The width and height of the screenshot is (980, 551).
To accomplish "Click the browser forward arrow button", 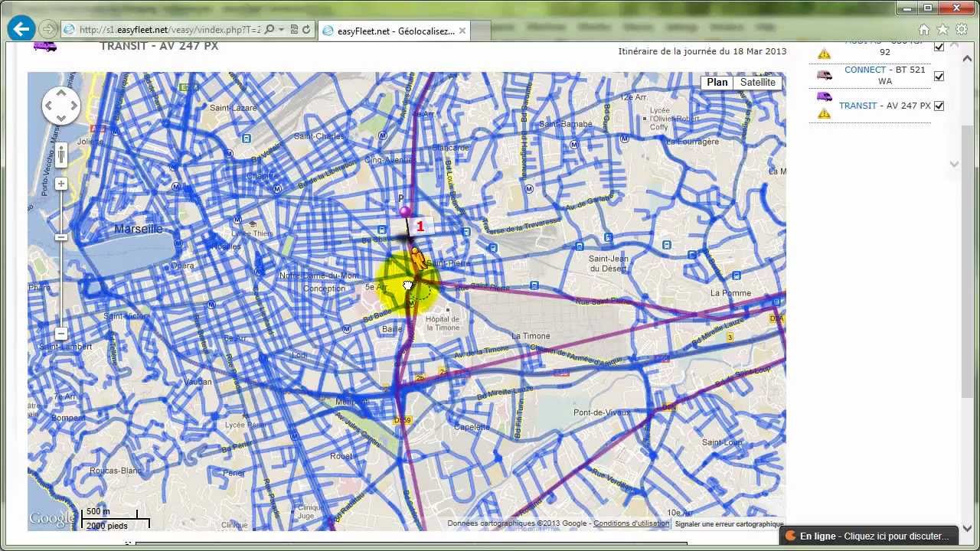I will click(48, 29).
